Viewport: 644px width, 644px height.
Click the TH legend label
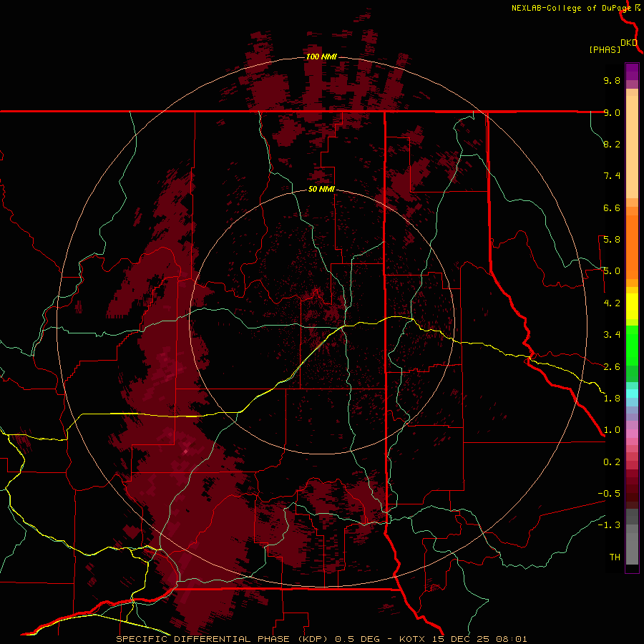615,557
